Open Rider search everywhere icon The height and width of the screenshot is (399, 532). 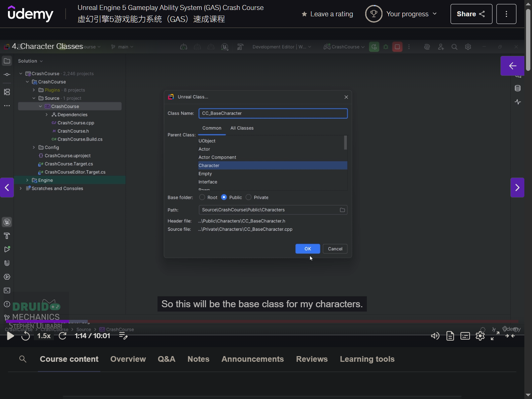pyautogui.click(x=454, y=47)
